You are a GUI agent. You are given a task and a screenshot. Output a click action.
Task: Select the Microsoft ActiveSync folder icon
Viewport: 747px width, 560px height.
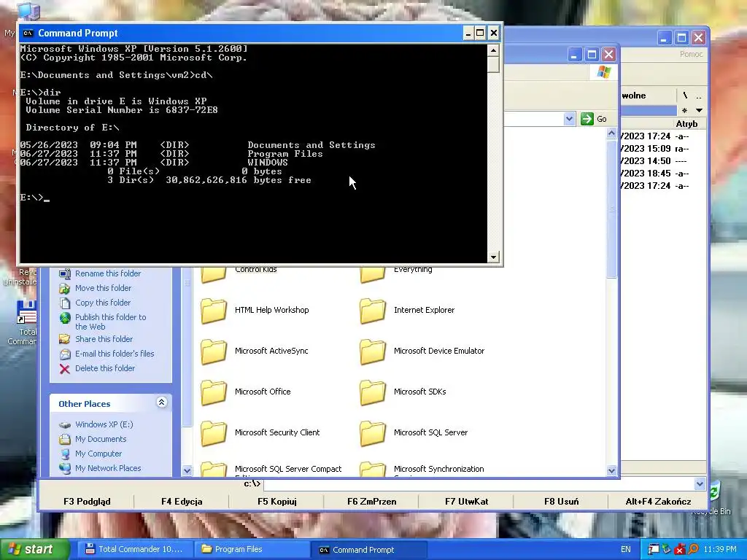(214, 351)
